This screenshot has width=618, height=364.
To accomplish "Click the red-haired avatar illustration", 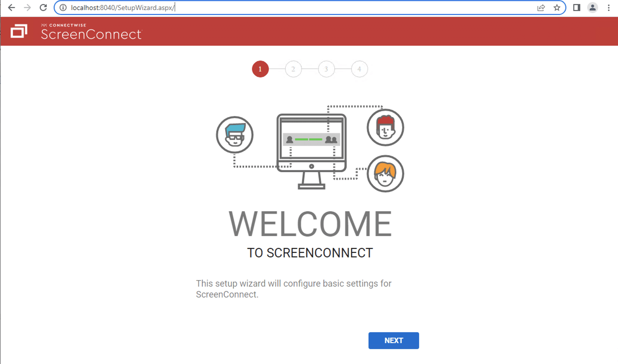I will click(x=385, y=128).
